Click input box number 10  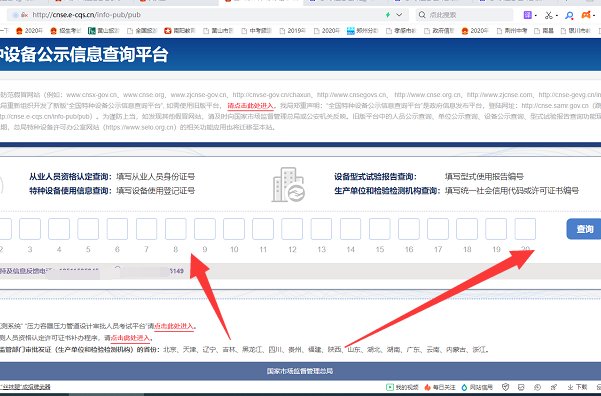pyautogui.click(x=234, y=229)
